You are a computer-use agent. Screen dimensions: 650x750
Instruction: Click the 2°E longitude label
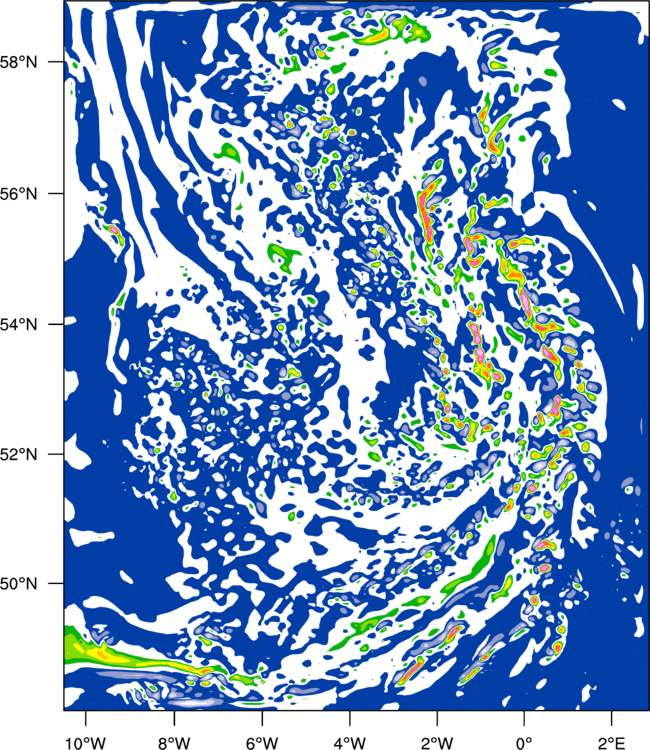612,743
